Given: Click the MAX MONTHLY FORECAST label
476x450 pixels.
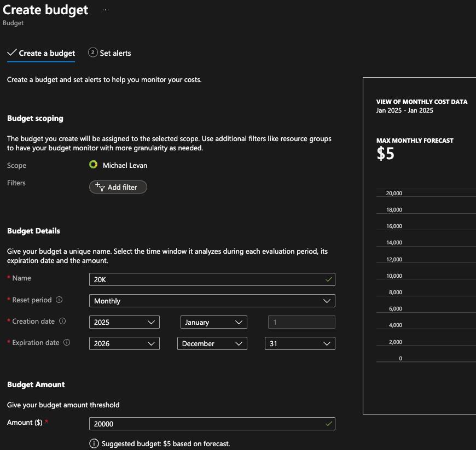Looking at the screenshot, I should coord(415,141).
